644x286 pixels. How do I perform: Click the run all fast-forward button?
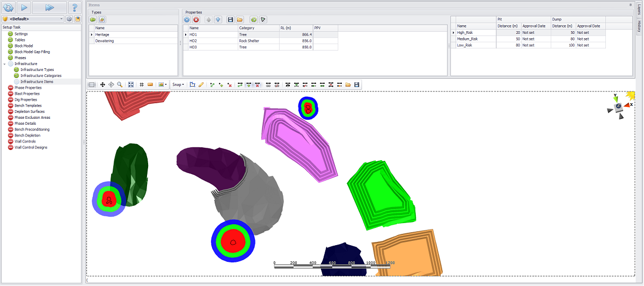pyautogui.click(x=49, y=8)
